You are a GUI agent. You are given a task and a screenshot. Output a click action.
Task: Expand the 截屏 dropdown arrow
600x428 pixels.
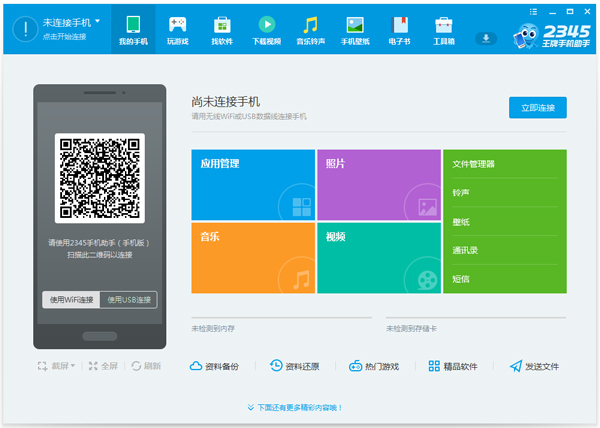click(73, 366)
